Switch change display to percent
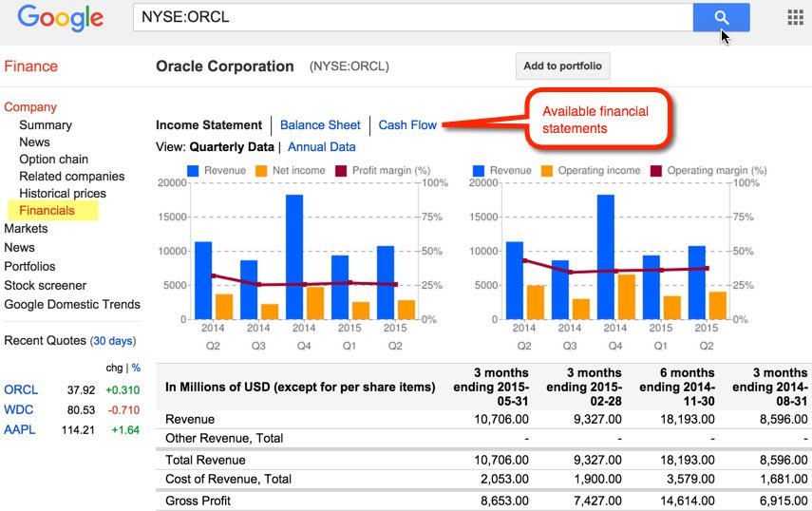The image size is (812, 511). click(x=136, y=369)
